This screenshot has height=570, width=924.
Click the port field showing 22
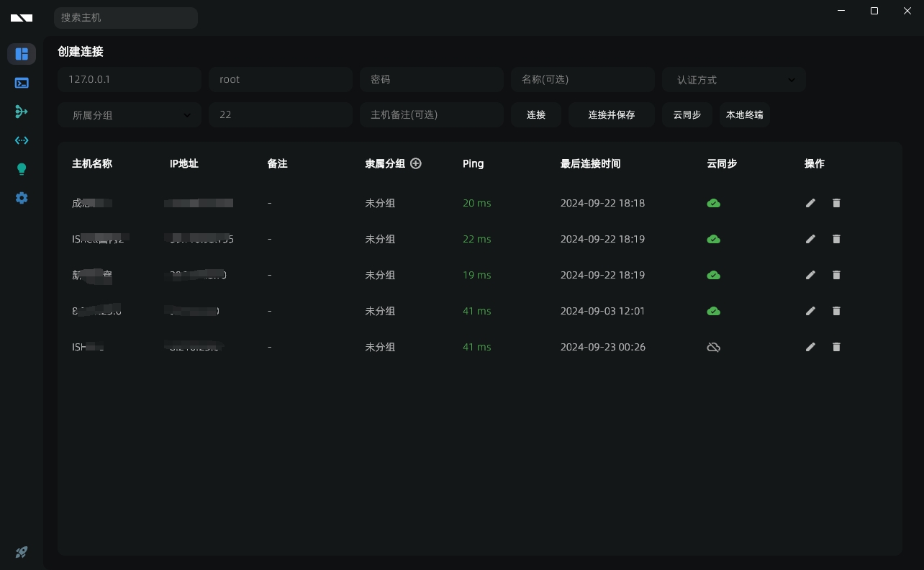click(x=281, y=115)
